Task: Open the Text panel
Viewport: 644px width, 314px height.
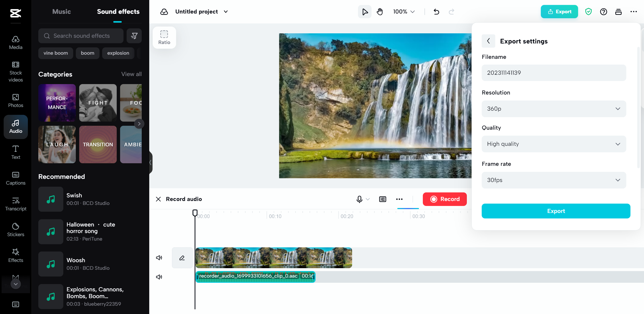Action: 15,152
